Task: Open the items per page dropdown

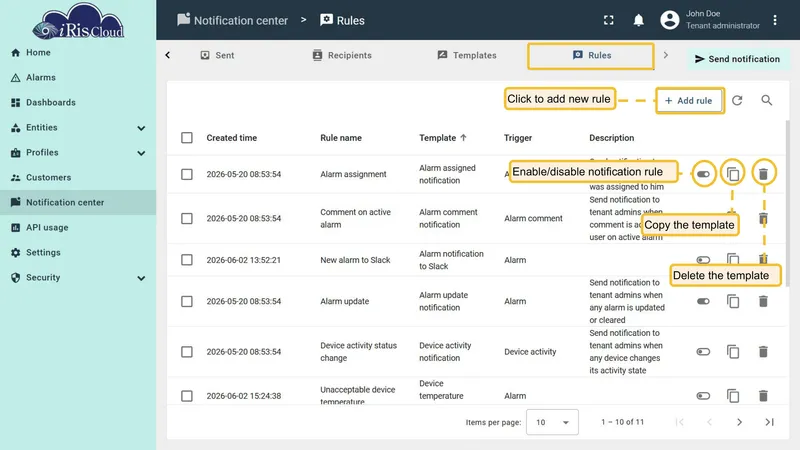Action: (x=552, y=422)
